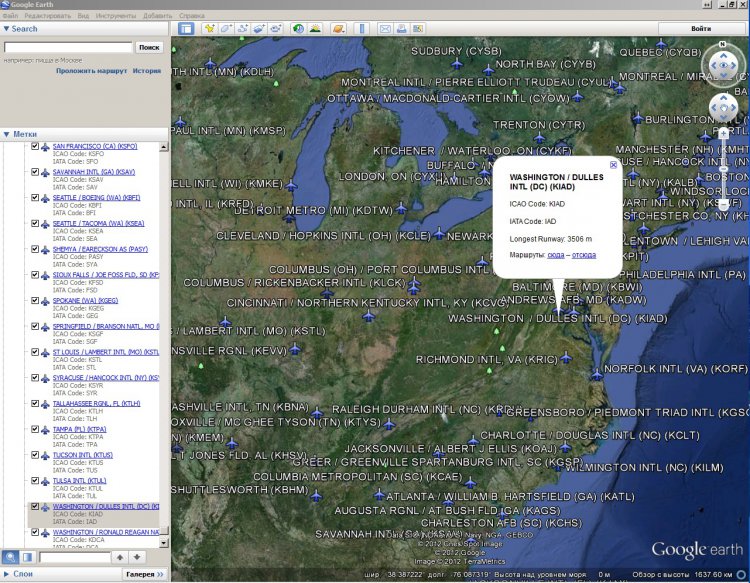Image resolution: width=750 pixels, height=583 pixels.
Task: Click zoom in plus on slider
Action: coord(724,134)
